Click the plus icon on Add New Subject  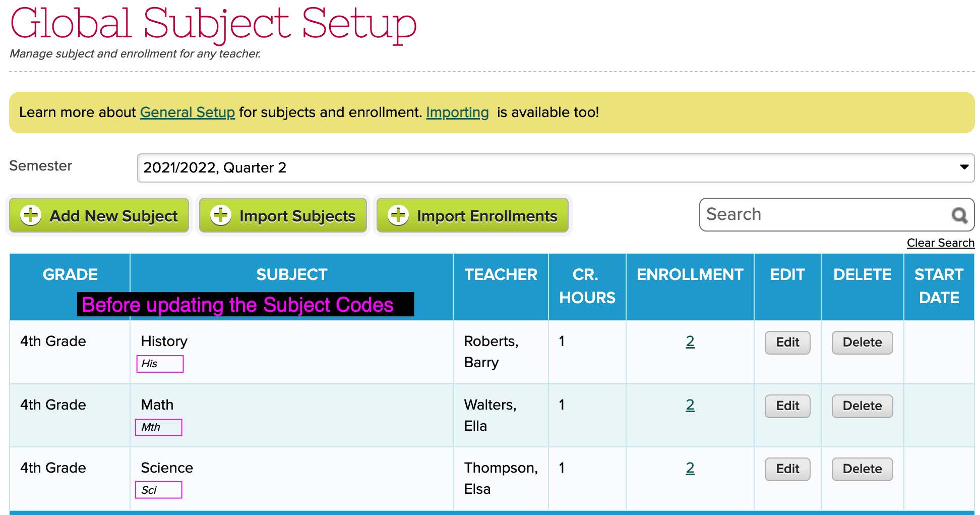(x=31, y=215)
